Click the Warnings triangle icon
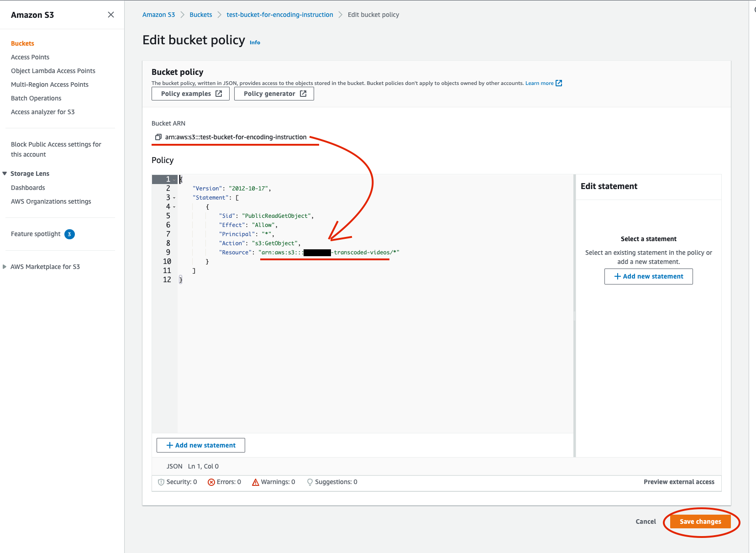This screenshot has height=553, width=756. tap(256, 482)
